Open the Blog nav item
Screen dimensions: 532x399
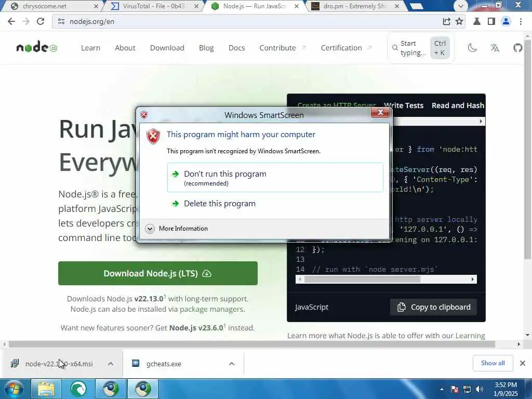pos(206,48)
